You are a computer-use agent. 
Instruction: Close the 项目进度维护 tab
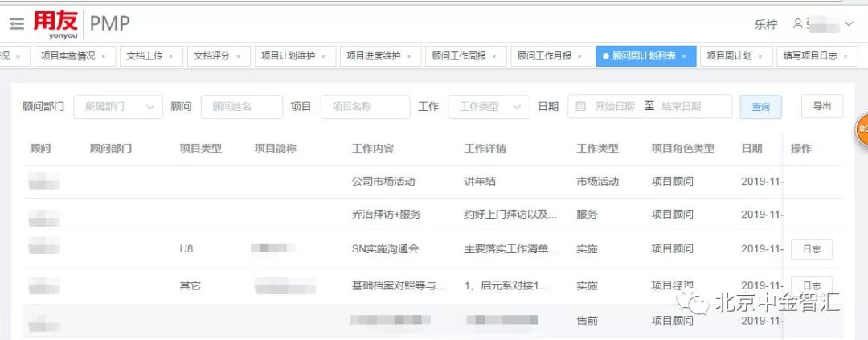coord(408,56)
